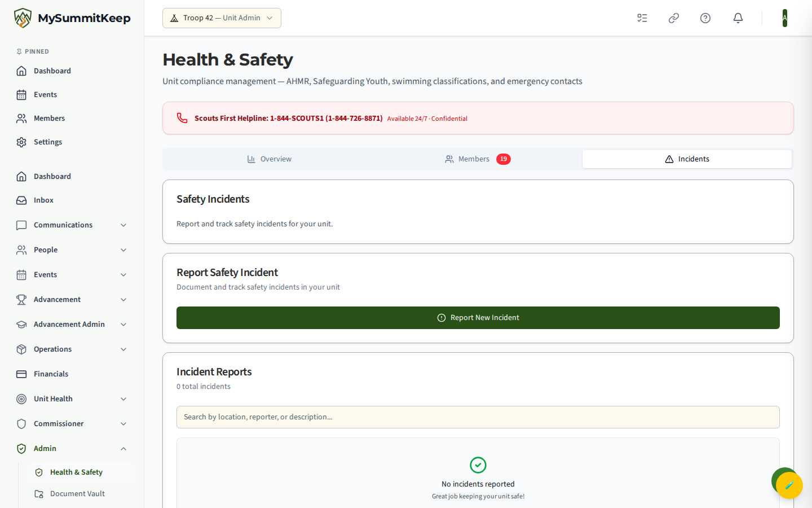Open Financials in sidebar
This screenshot has height=508, width=812.
[72, 374]
